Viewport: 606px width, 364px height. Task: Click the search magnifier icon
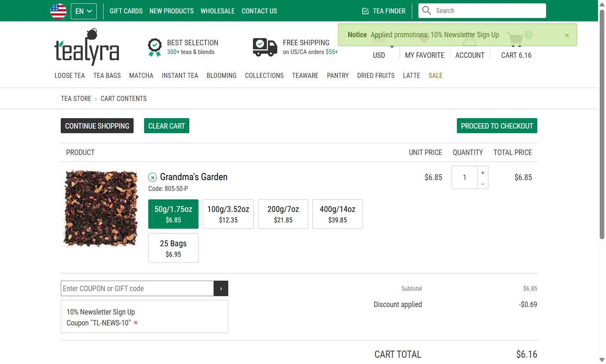pos(426,10)
